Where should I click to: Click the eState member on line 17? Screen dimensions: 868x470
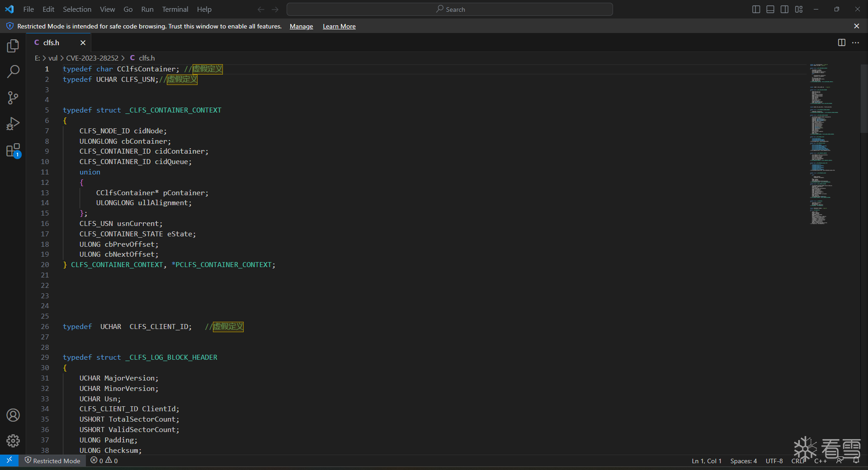(179, 234)
